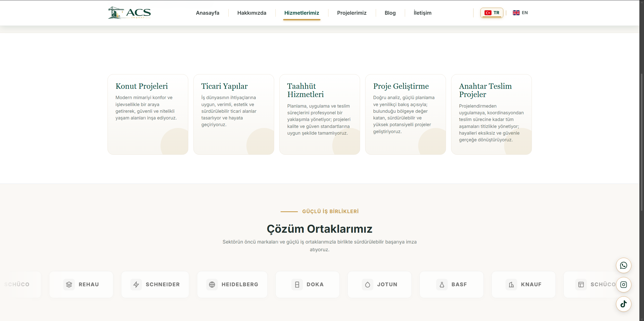Open the Taahhüt Hizmetleri card

320,114
